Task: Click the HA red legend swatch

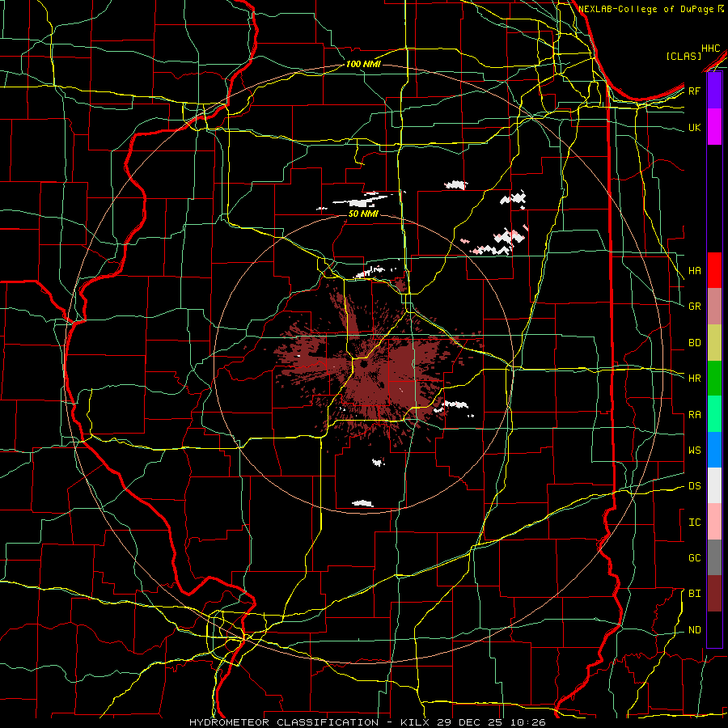Action: [x=714, y=270]
